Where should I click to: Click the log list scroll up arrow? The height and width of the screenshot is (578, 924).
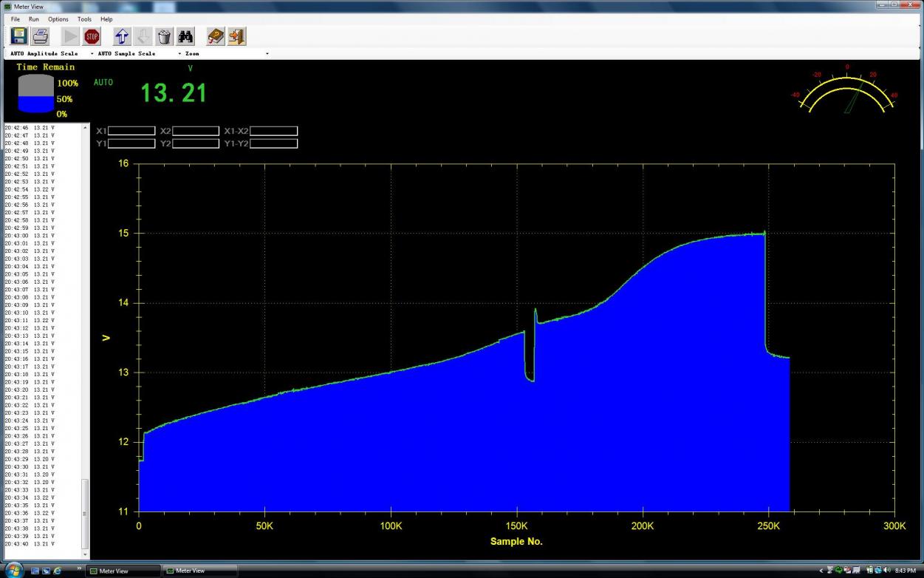click(x=85, y=127)
